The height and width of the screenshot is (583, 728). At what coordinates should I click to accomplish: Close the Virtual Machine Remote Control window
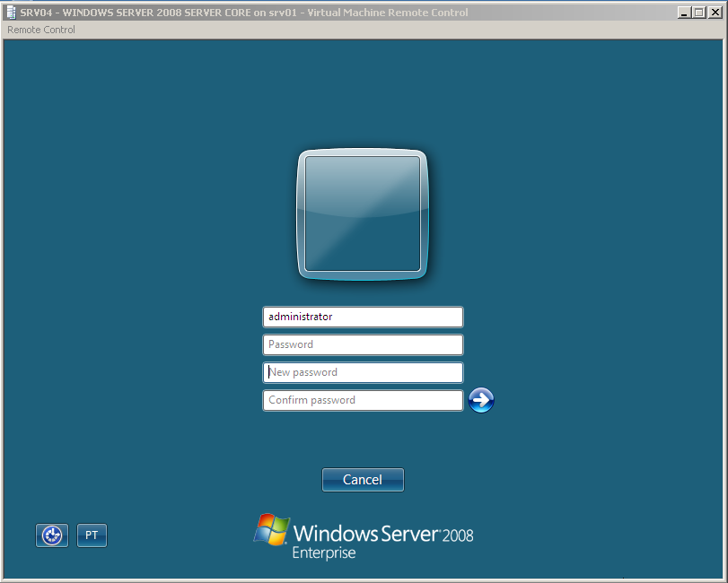pos(715,13)
